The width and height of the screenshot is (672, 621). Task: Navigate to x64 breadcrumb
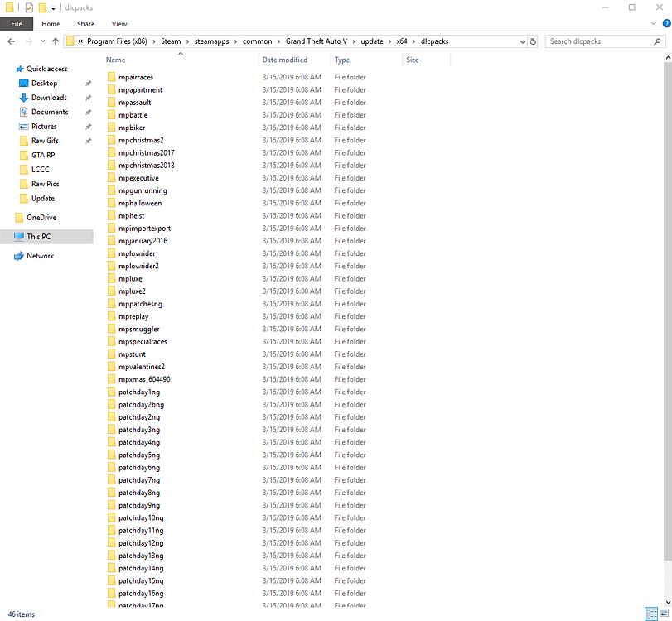point(402,41)
